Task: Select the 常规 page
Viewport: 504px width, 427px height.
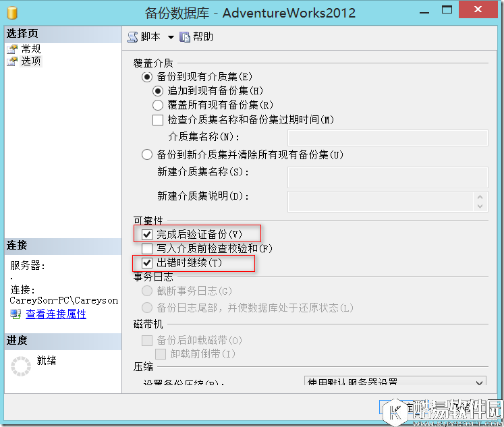Action: point(31,49)
